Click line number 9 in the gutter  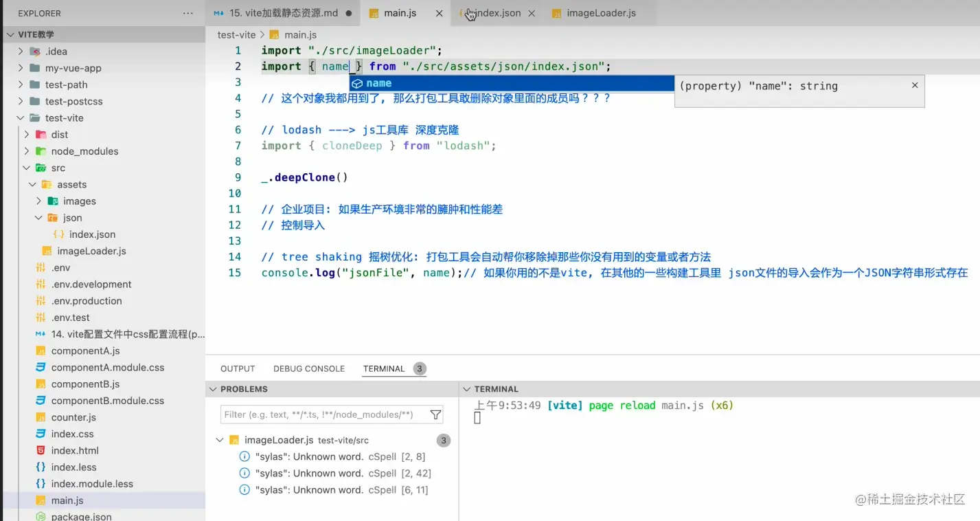click(x=238, y=177)
